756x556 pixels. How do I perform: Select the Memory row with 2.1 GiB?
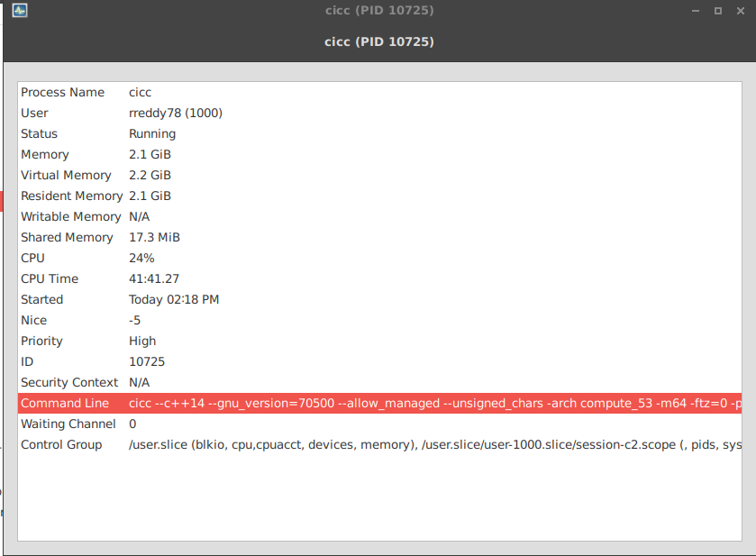(x=379, y=154)
